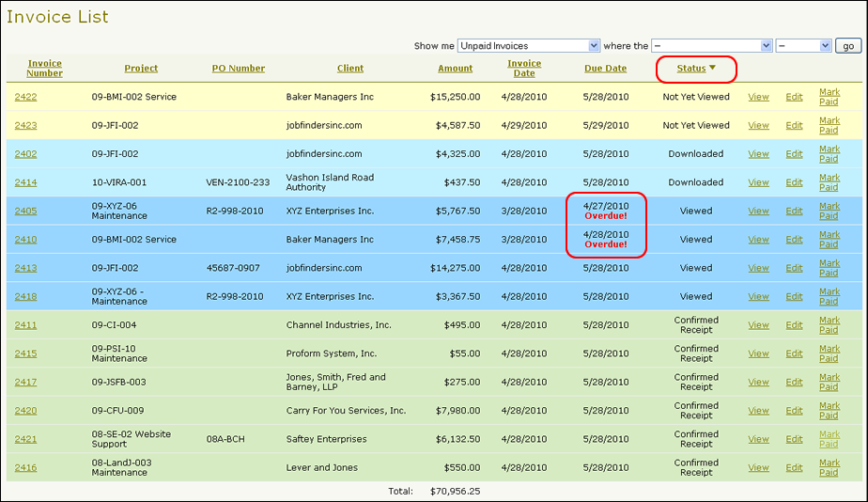Mark invoice 2410 as paid

pyautogui.click(x=829, y=239)
